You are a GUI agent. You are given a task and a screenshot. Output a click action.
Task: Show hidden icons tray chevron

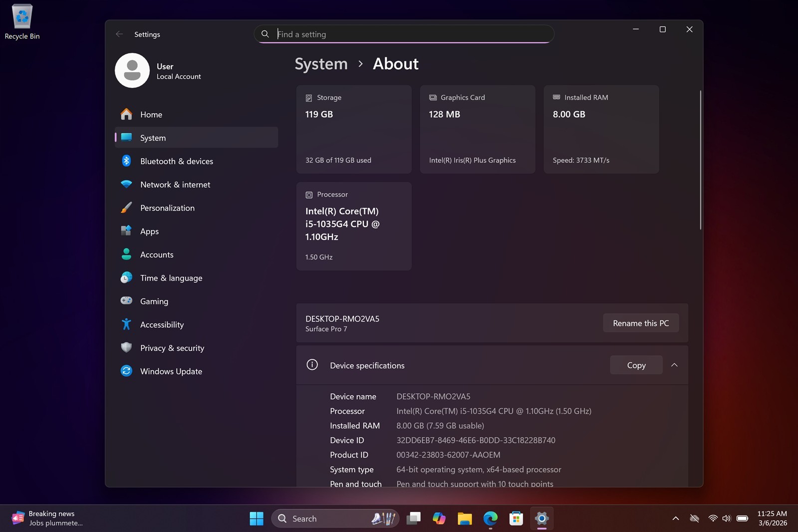(x=676, y=519)
